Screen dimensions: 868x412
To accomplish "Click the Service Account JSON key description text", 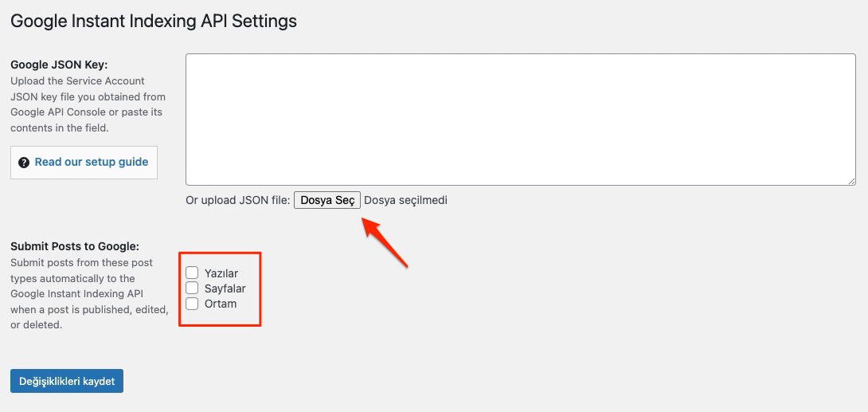I will pyautogui.click(x=88, y=104).
